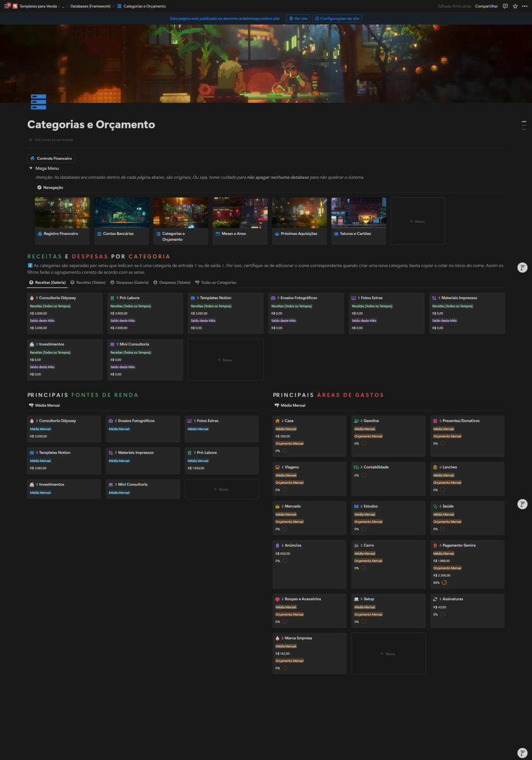Image resolution: width=532 pixels, height=760 pixels.
Task: Open Meses e Anos thumbnail card
Action: 240,221
